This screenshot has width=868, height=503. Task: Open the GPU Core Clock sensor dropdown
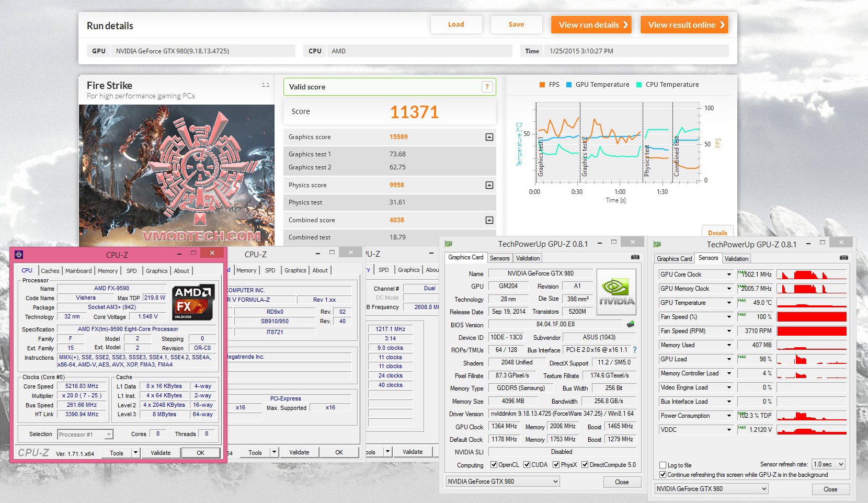click(x=729, y=275)
